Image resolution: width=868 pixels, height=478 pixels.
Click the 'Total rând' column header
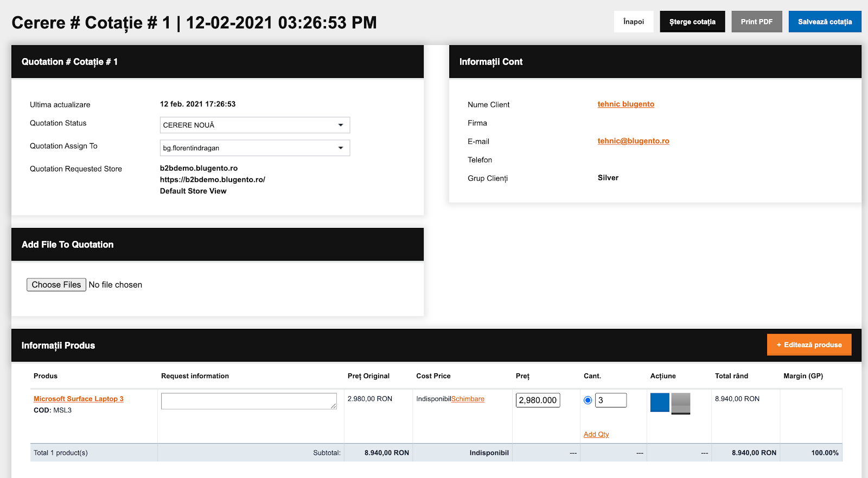point(731,376)
